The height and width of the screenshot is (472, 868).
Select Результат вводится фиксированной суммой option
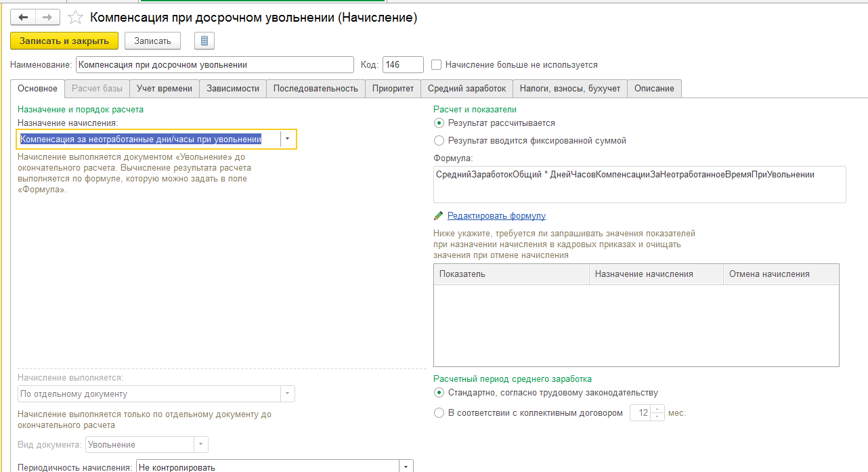point(439,141)
